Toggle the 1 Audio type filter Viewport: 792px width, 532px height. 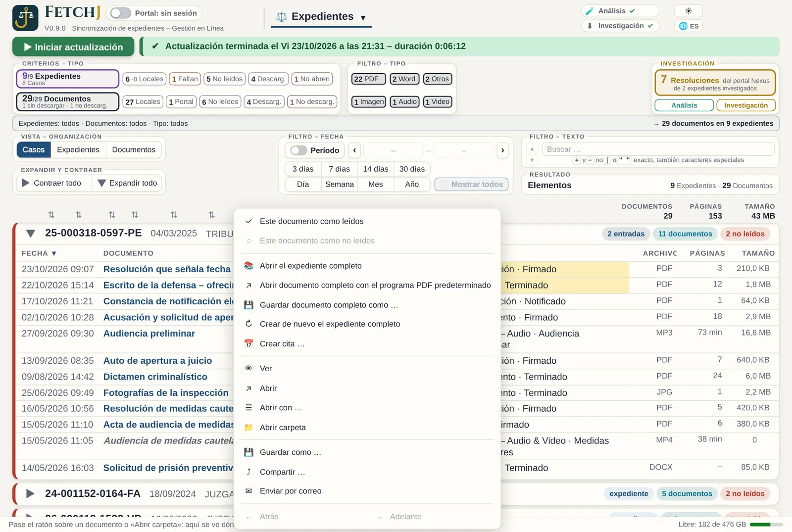[404, 101]
